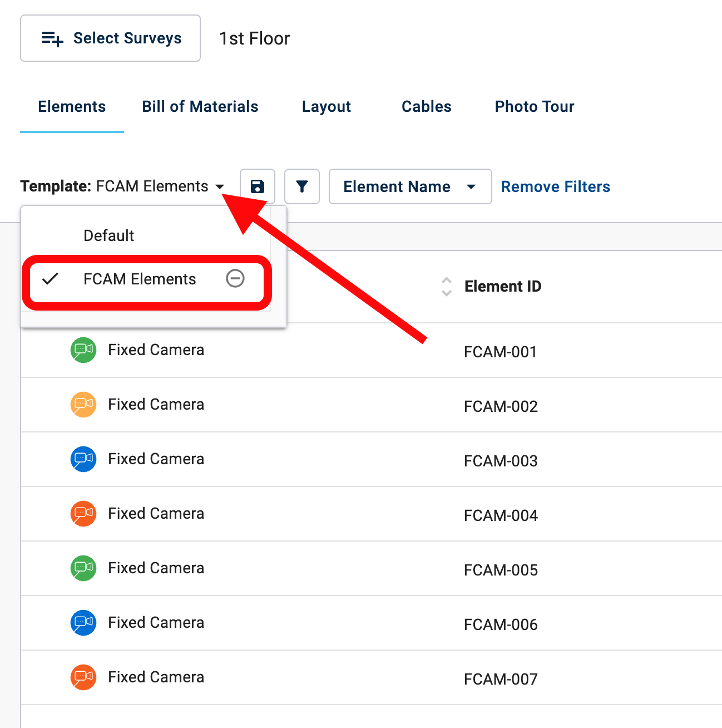Select the green camera icon for FCAM-005

click(83, 568)
